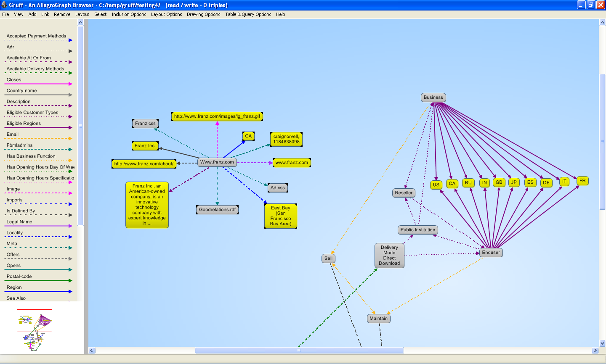Click the Public Institution node

pyautogui.click(x=417, y=230)
